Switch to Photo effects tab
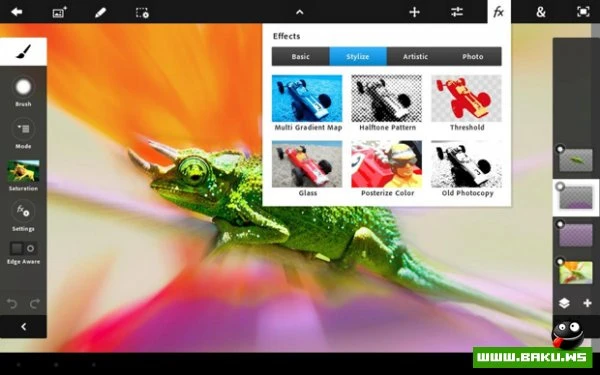 (473, 57)
